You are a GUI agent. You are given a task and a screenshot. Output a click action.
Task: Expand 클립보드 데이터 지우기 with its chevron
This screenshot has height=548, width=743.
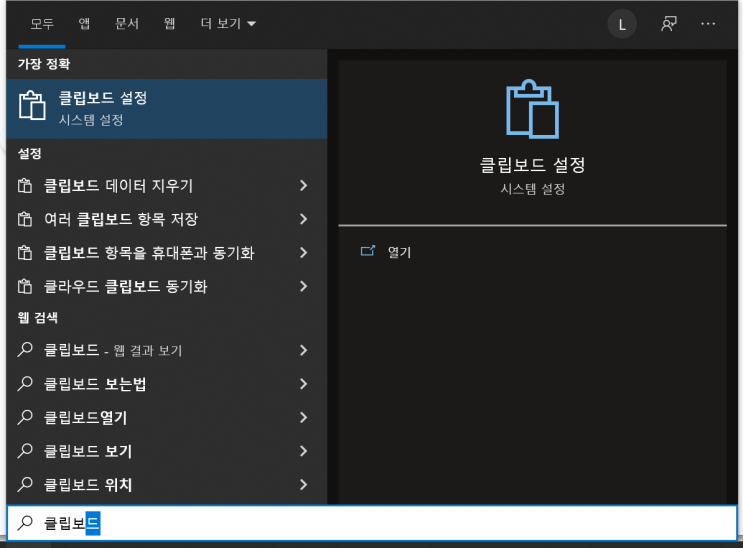(304, 185)
